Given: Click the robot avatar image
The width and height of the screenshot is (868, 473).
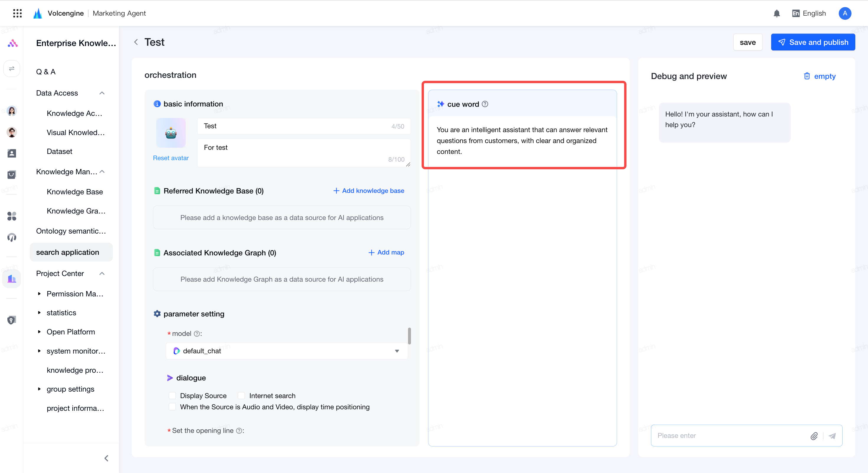Looking at the screenshot, I should [171, 133].
